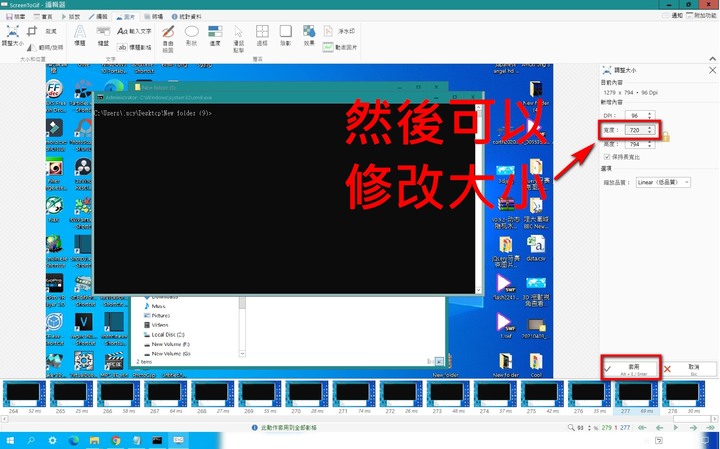The height and width of the screenshot is (449, 720).
Task: Open the Flip/Rotate (翻轉/旋轉) tool
Action: point(45,47)
